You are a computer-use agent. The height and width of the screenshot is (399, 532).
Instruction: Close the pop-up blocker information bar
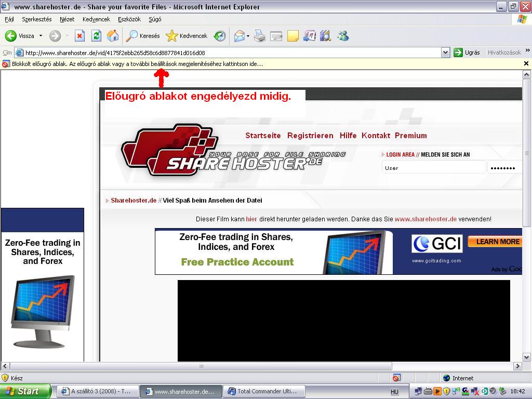[526, 63]
